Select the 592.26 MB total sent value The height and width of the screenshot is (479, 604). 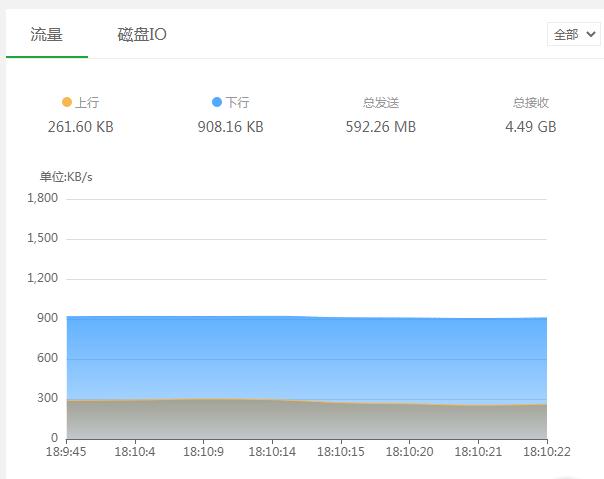[x=381, y=127]
